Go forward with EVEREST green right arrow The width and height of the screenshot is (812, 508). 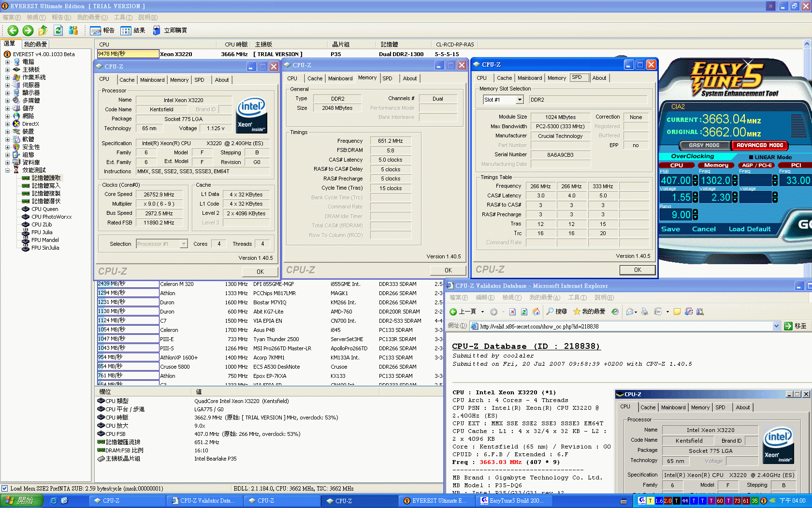pyautogui.click(x=28, y=30)
